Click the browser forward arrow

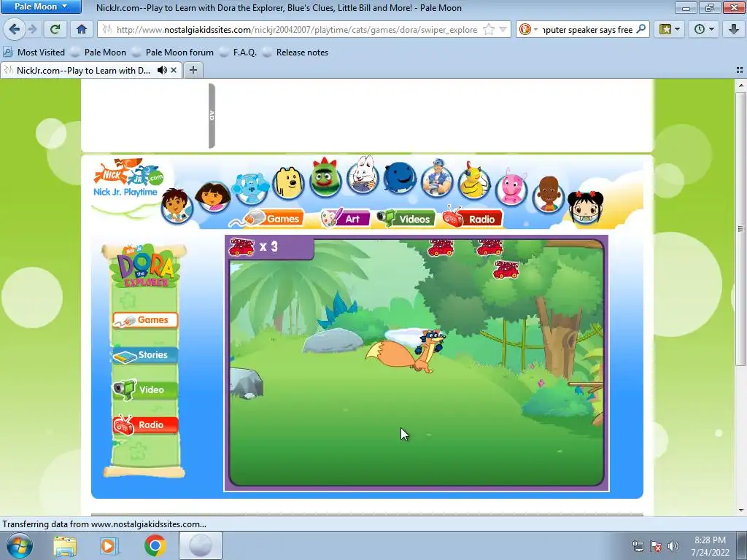point(32,29)
